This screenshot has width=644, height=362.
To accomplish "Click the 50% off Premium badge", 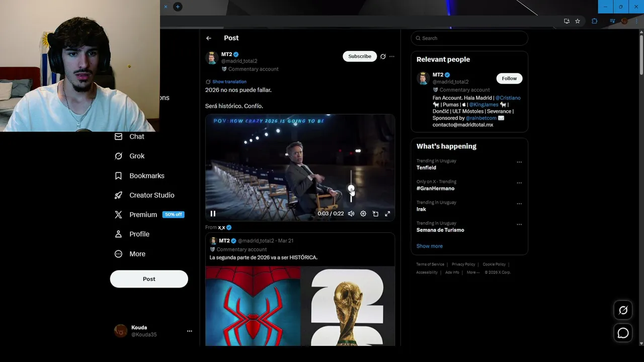I will pyautogui.click(x=174, y=215).
